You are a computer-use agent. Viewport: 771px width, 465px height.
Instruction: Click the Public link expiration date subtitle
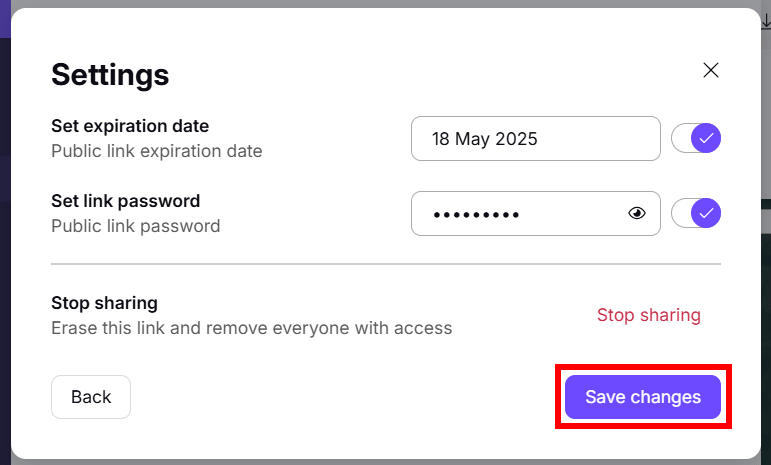(x=156, y=151)
